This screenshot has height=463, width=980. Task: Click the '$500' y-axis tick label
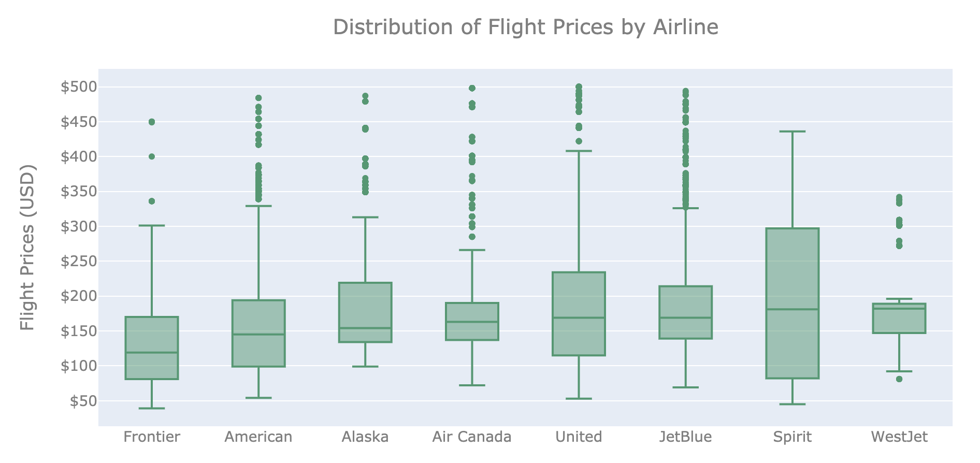tap(79, 87)
